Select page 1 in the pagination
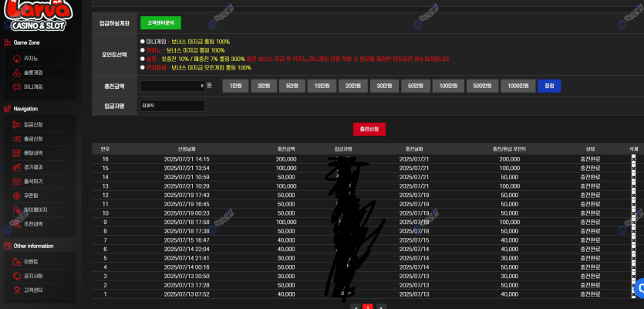 point(368,307)
